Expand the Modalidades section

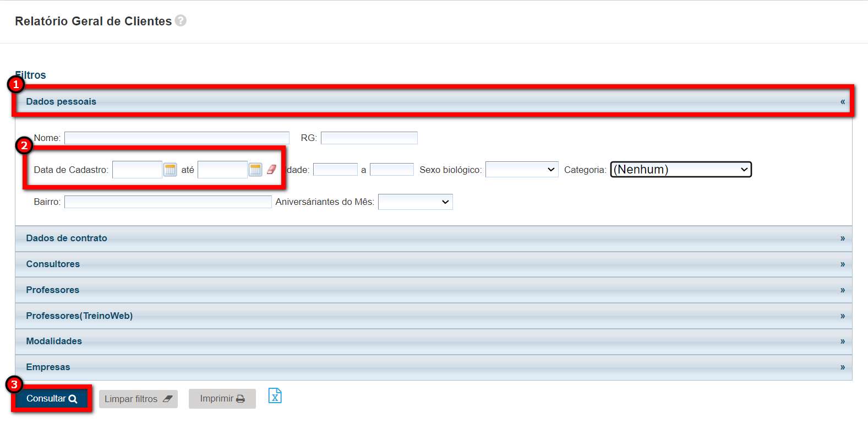(x=842, y=341)
